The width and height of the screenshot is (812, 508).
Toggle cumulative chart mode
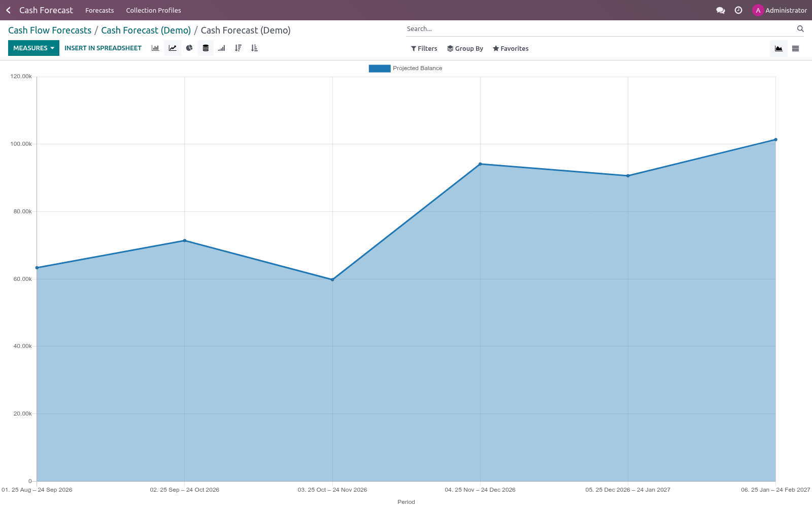pos(222,48)
